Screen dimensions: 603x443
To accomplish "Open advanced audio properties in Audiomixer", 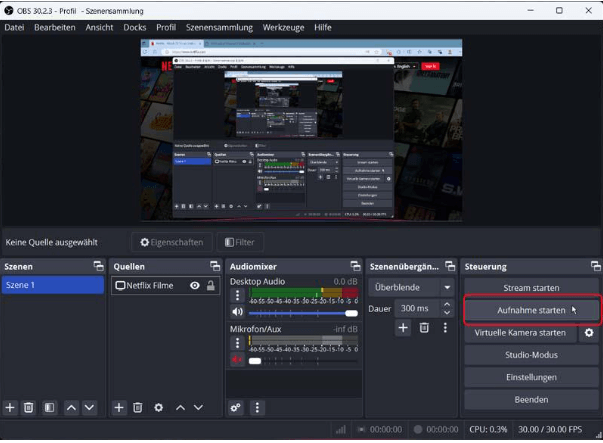I will pos(236,407).
